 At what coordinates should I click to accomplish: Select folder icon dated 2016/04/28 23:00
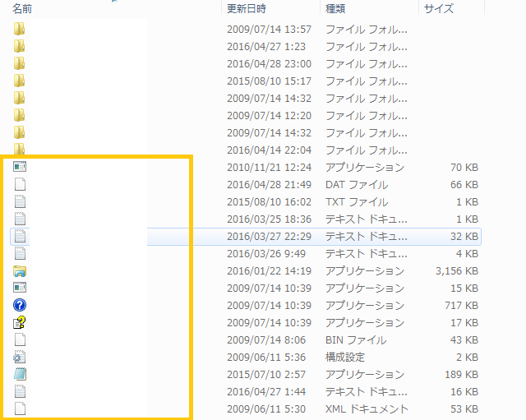coord(20,63)
